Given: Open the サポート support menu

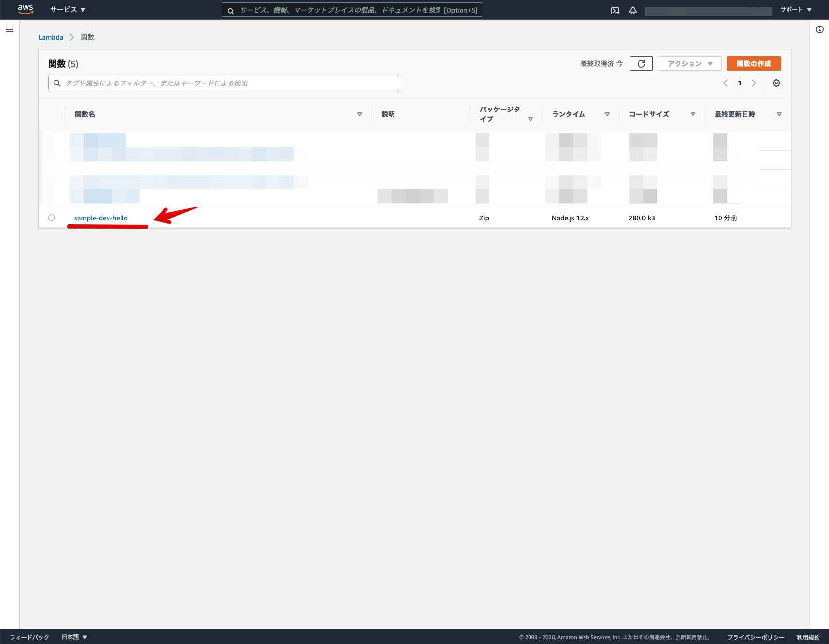Looking at the screenshot, I should [x=796, y=10].
